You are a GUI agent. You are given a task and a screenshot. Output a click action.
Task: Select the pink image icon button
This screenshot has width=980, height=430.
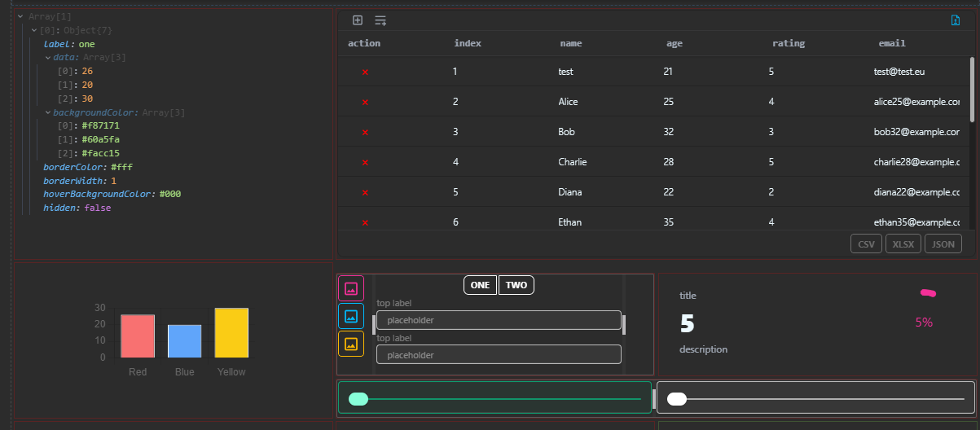(351, 288)
